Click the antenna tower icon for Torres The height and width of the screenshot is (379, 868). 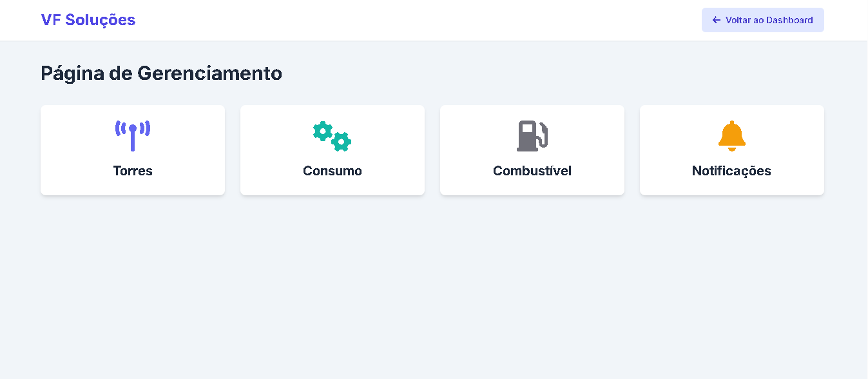pos(133,135)
